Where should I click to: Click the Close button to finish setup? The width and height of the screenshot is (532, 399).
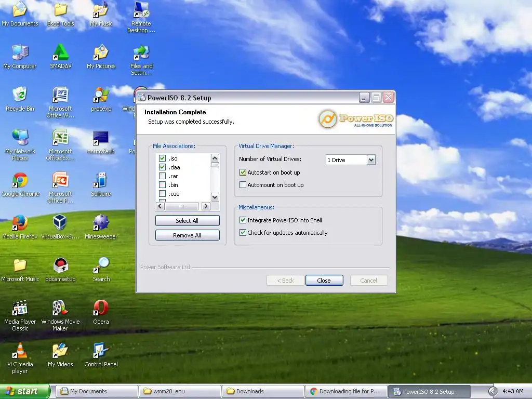tap(324, 281)
